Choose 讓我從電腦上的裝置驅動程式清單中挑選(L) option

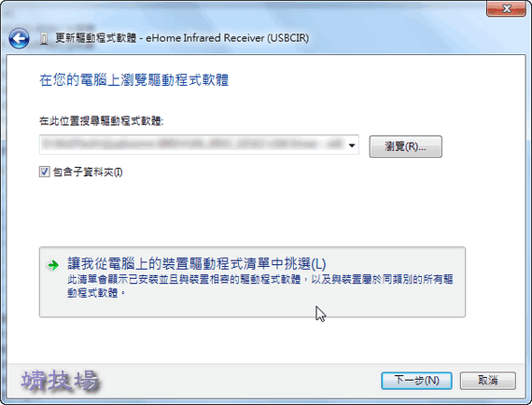[x=196, y=263]
